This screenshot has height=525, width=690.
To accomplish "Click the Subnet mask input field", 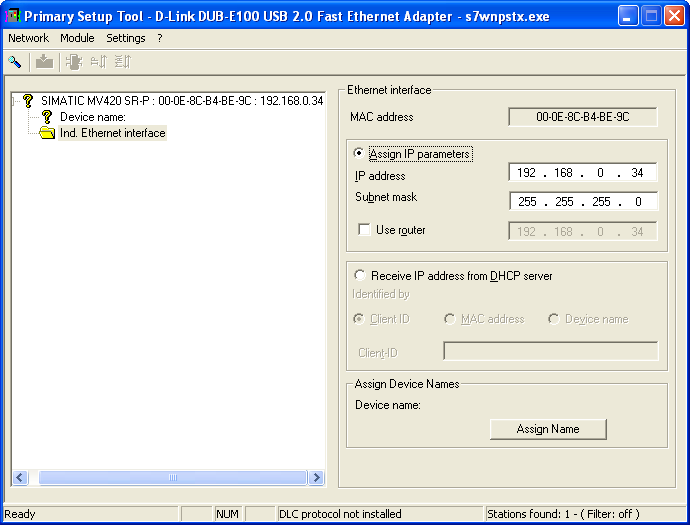I will click(583, 202).
